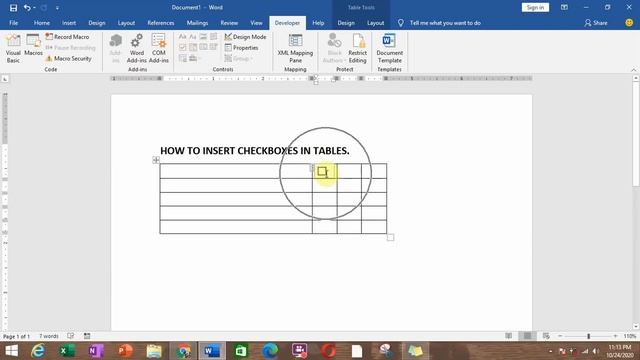Open OneNote from the taskbar
640x360 pixels.
(96, 351)
